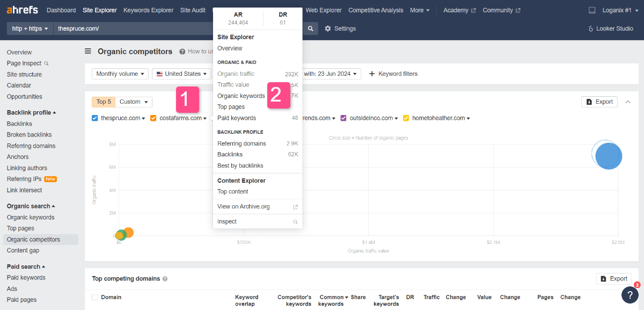This screenshot has width=644, height=310.
Task: Click the Ahrefs logo
Action: click(x=23, y=10)
